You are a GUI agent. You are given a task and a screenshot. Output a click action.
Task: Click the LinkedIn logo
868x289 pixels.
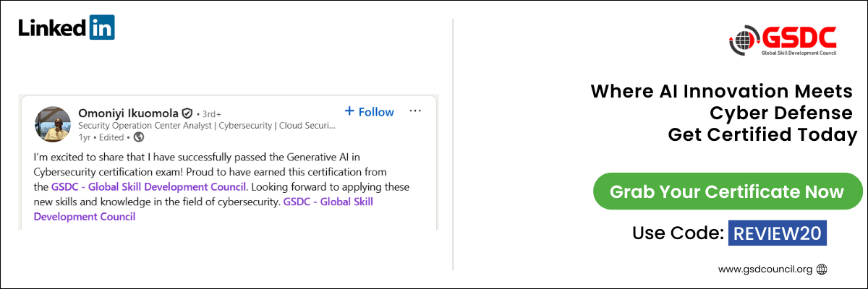click(x=67, y=28)
